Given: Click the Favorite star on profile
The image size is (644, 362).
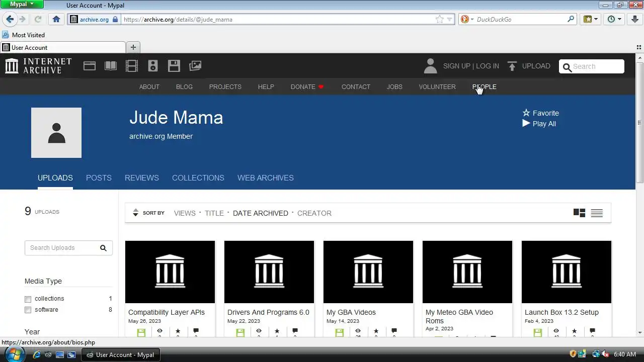Looking at the screenshot, I should 526,113.
